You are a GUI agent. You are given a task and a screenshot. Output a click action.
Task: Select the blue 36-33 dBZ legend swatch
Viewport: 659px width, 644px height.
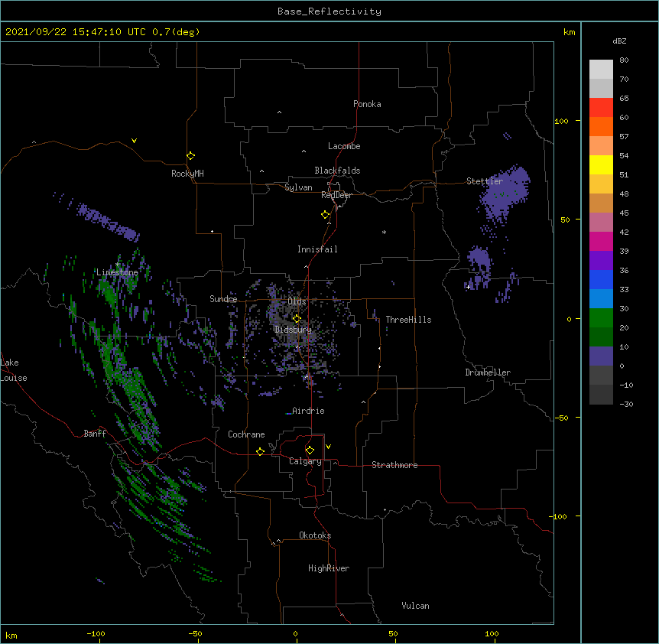601,279
